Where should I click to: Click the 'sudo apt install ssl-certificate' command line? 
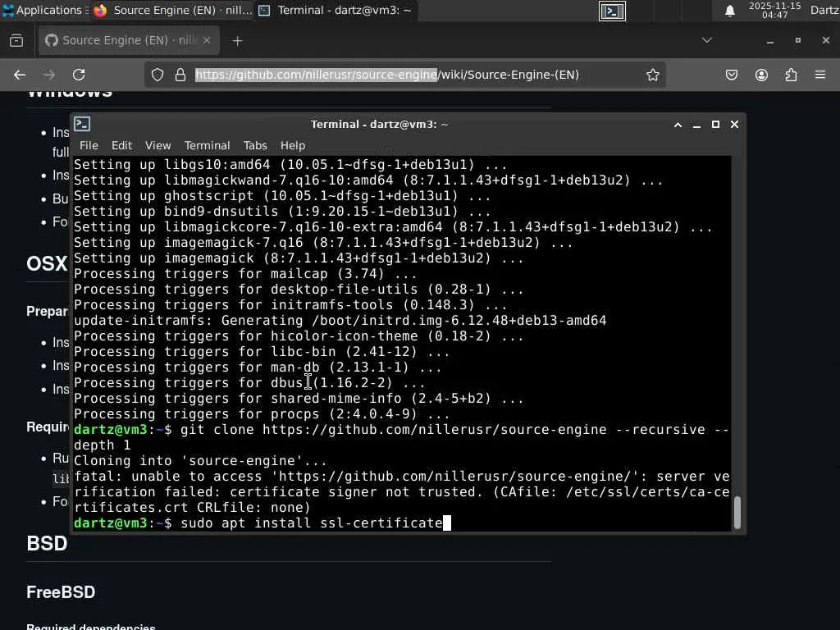263,523
